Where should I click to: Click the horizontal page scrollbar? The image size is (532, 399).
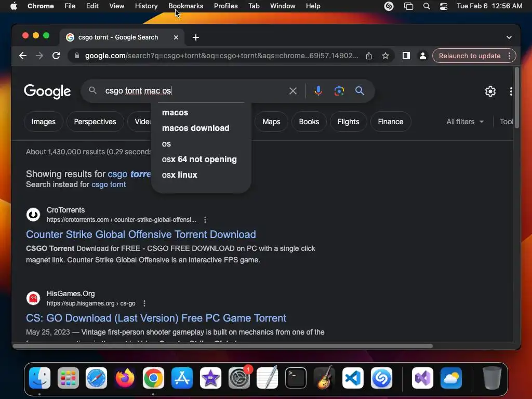[x=222, y=346]
